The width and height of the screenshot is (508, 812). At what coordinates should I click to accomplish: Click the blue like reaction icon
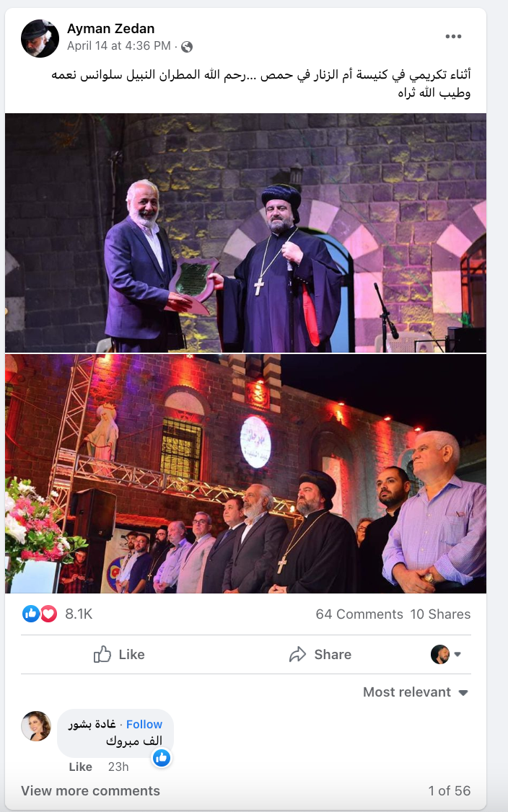[30, 614]
